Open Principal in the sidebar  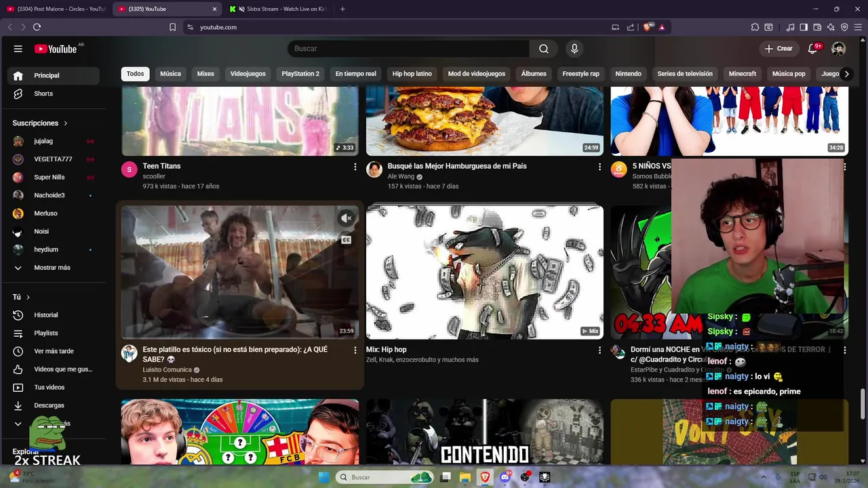[x=53, y=75]
